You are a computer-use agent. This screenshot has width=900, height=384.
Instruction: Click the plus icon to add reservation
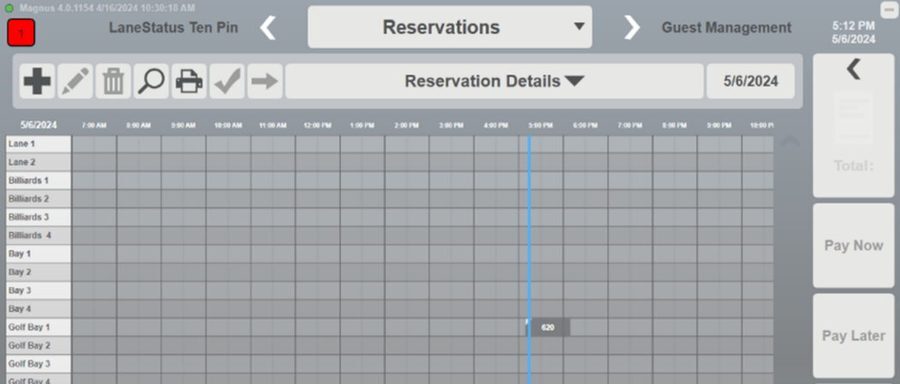(x=37, y=81)
